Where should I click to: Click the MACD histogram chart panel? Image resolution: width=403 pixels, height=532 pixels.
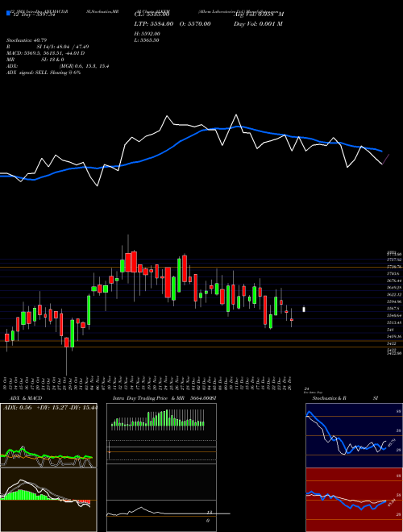tap(48, 500)
